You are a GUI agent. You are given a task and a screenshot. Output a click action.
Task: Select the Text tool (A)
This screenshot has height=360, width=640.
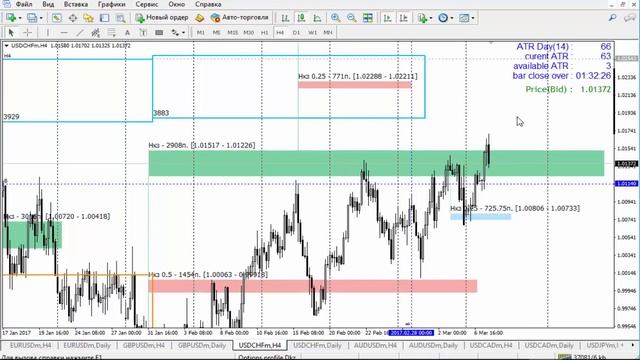pos(127,32)
